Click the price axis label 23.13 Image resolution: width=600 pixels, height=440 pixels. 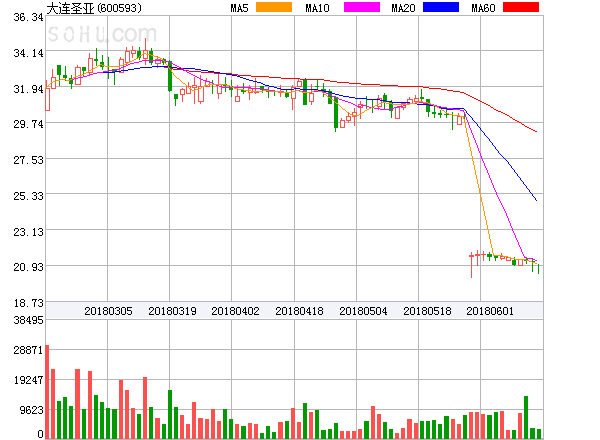tap(28, 232)
